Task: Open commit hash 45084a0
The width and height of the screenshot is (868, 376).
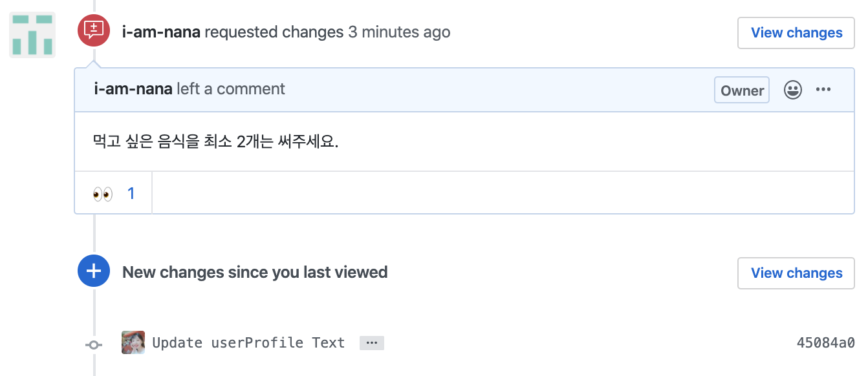Action: [826, 342]
